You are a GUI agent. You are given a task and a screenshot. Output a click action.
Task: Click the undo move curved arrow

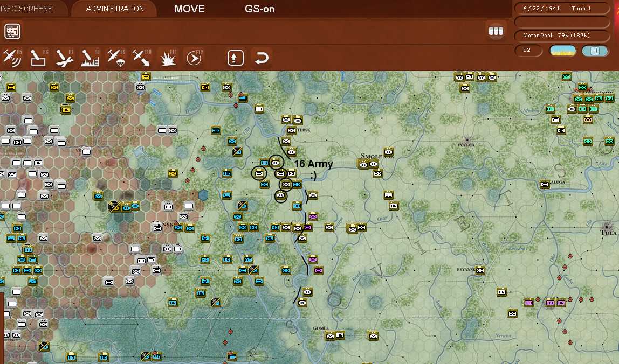[262, 58]
